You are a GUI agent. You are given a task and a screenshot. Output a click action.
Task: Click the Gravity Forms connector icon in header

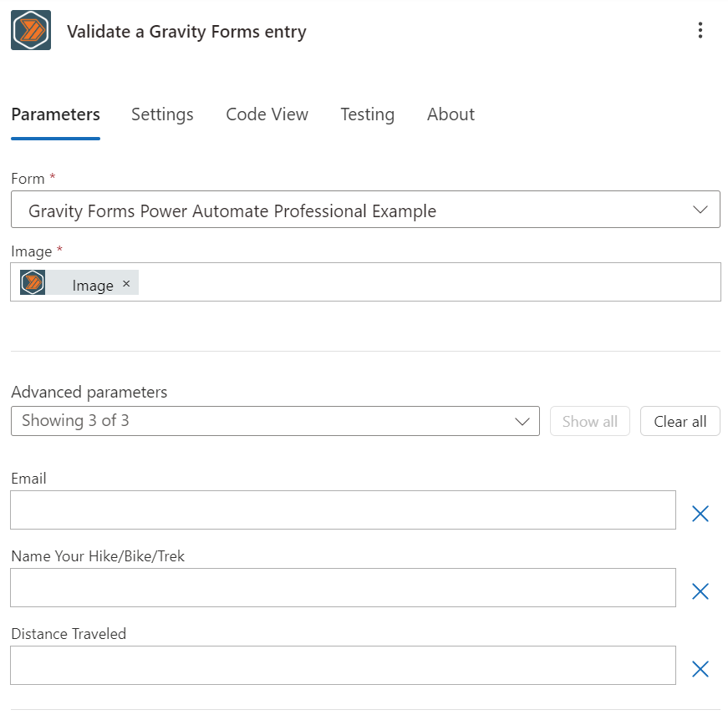tap(31, 30)
